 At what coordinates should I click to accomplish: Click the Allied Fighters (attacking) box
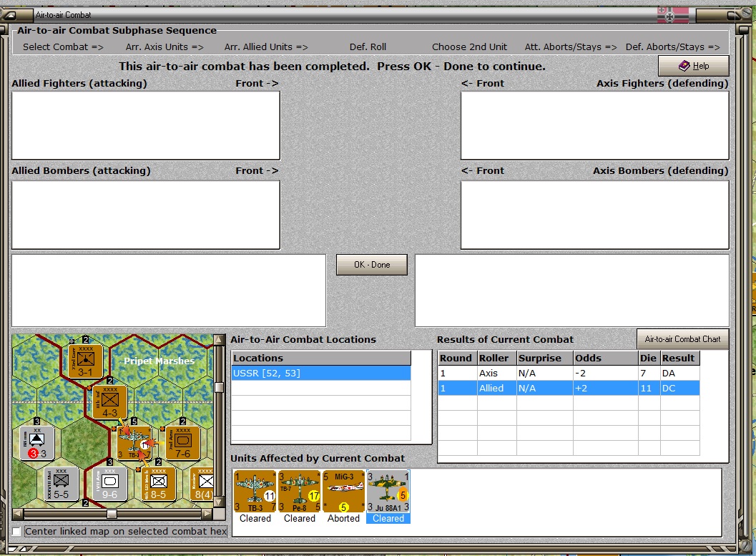[x=146, y=125]
